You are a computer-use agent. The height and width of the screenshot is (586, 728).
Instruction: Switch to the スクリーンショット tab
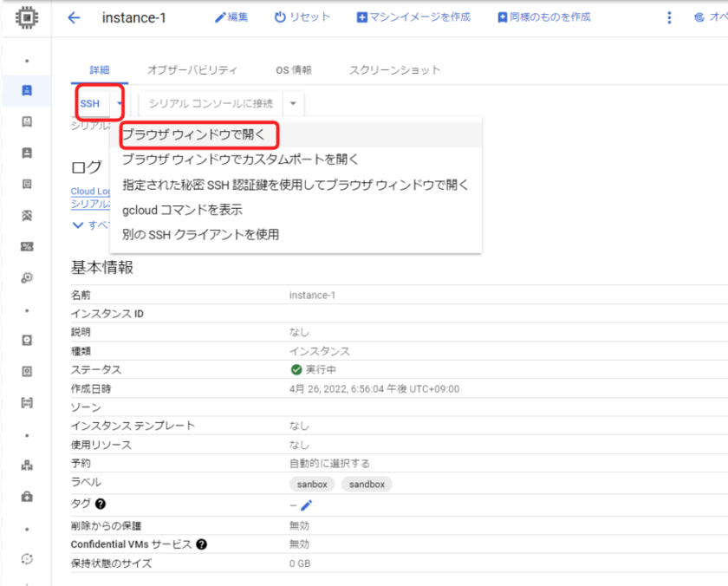click(x=394, y=70)
